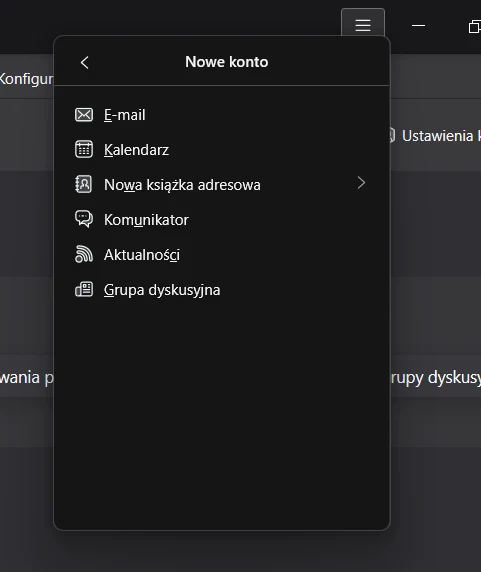
Task: Choose the Grupa dyskusyjna option
Action: (x=222, y=290)
